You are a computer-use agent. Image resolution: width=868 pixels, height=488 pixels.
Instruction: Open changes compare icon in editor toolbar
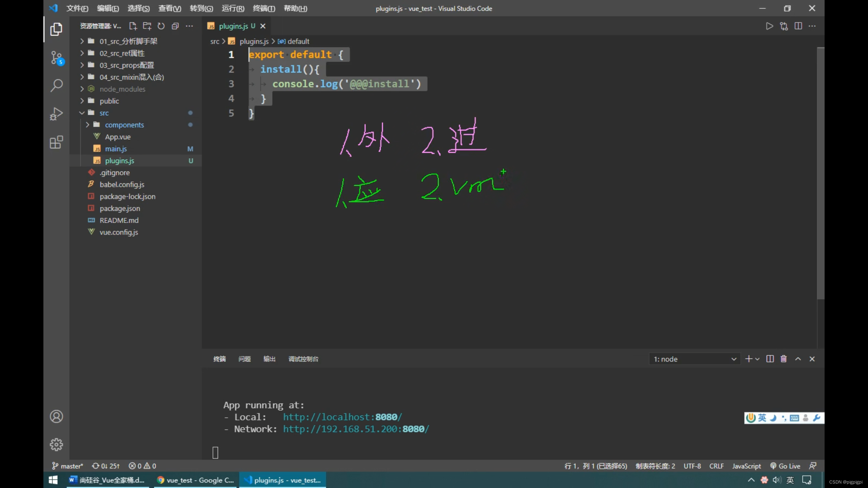[x=784, y=26]
